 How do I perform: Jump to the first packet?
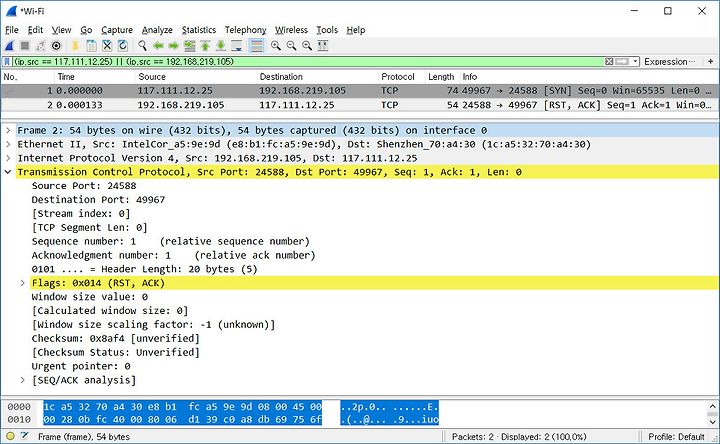point(205,45)
